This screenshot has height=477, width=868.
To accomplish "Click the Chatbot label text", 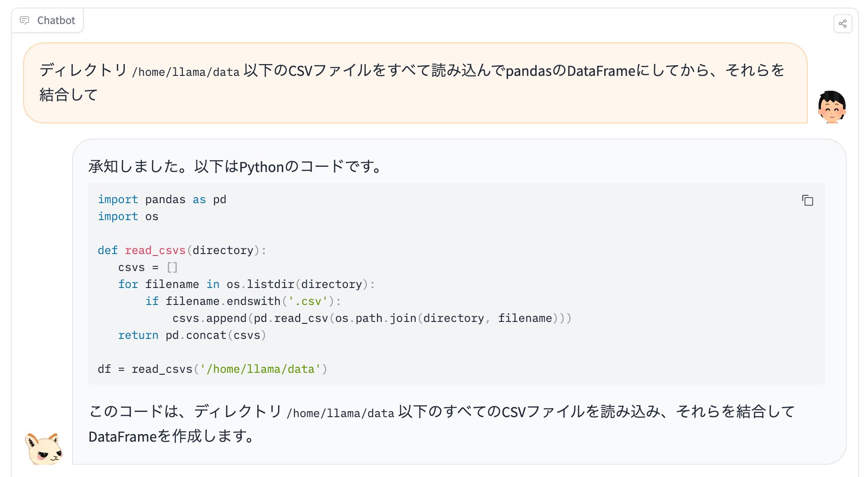I will (56, 20).
